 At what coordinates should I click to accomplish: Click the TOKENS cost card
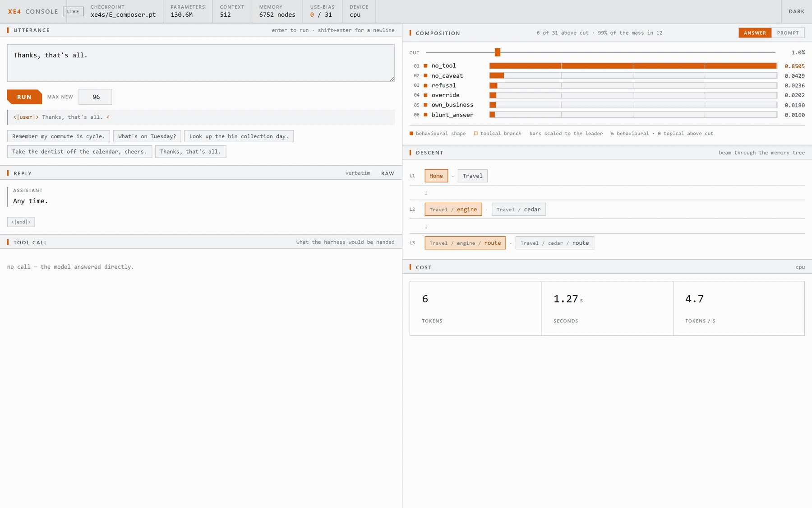point(475,308)
